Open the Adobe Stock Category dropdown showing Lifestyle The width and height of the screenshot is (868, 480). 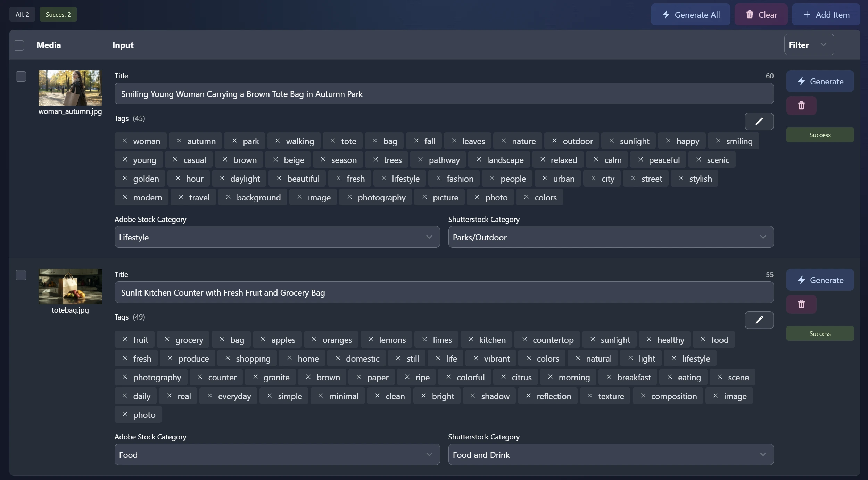[276, 237]
